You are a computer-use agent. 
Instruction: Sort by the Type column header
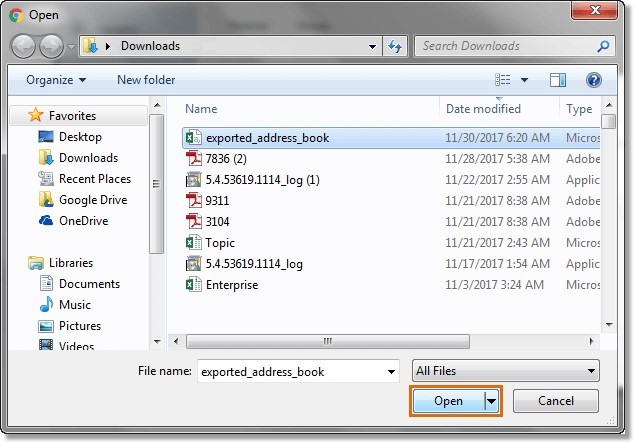pos(579,109)
